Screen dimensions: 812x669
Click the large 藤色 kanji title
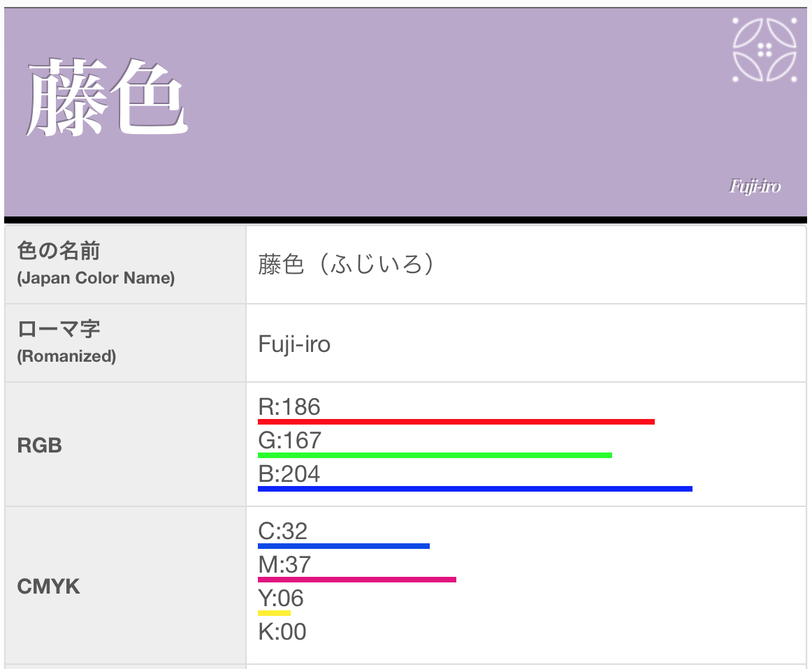point(107,97)
